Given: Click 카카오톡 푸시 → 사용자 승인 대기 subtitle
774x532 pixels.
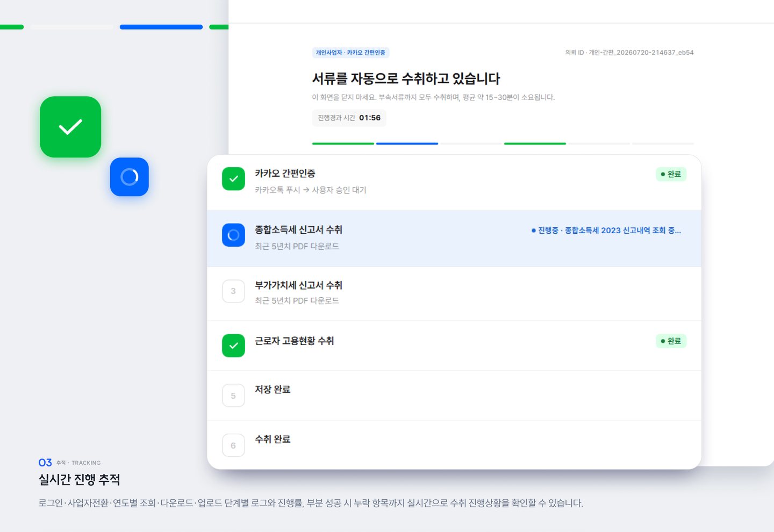Looking at the screenshot, I should pyautogui.click(x=311, y=190).
